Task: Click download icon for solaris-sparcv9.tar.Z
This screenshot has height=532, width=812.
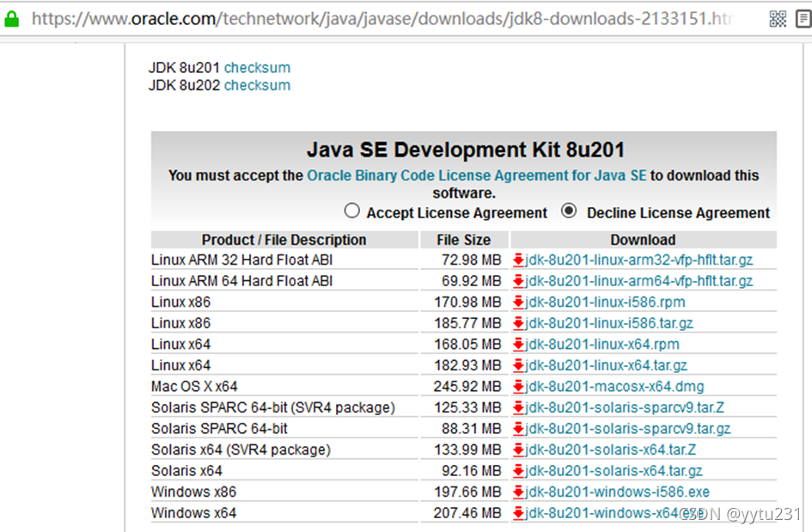Action: click(x=518, y=407)
